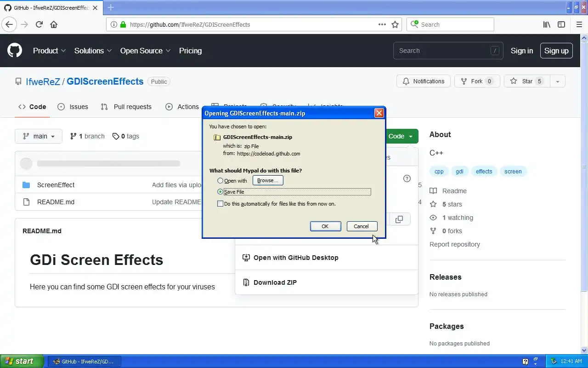Select the Open with radio button
The height and width of the screenshot is (368, 588).
(x=220, y=181)
